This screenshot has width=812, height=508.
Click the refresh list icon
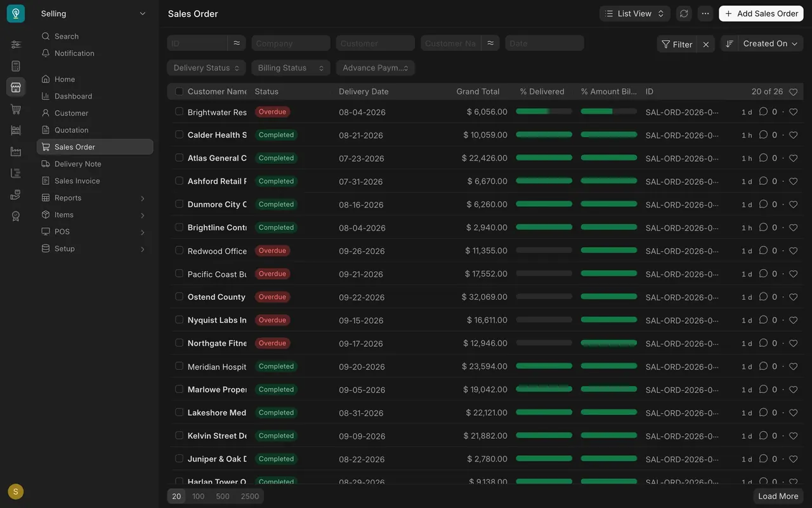point(684,13)
